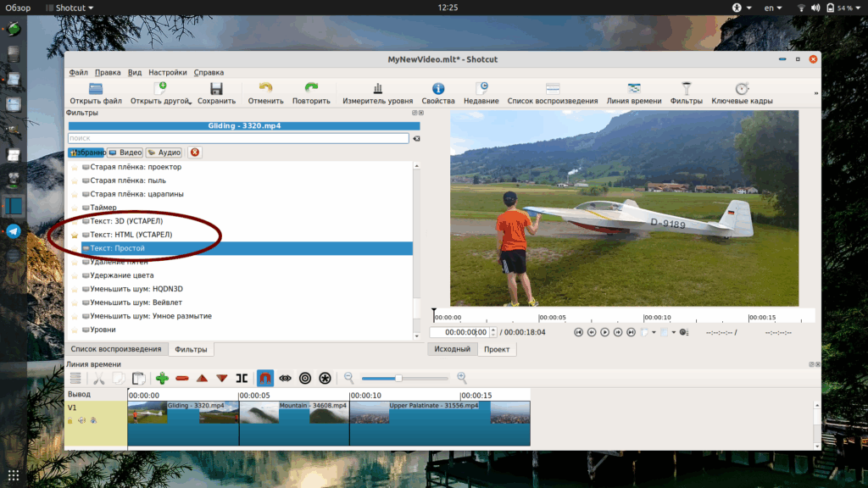Screen dimensions: 868x488
Task: Toggle ripple all tracks button
Action: (x=325, y=379)
